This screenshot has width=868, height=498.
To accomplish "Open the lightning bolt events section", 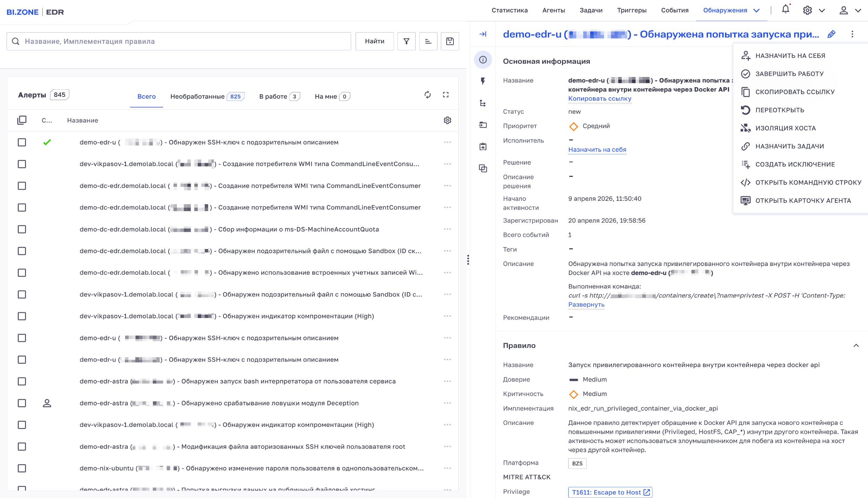I will (483, 81).
